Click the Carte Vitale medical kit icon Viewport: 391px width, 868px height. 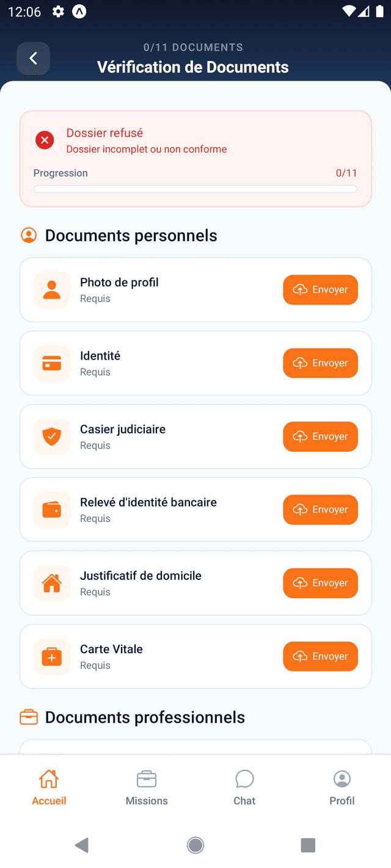(x=51, y=656)
